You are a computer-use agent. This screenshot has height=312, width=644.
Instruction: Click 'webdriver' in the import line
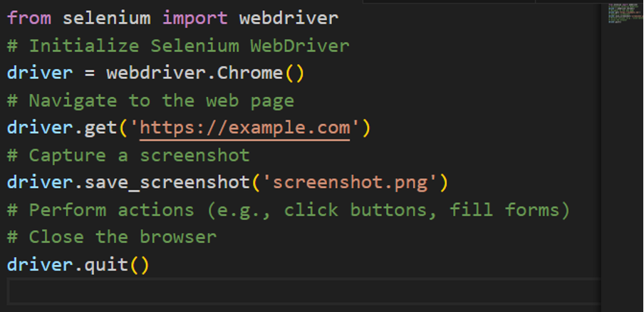289,18
